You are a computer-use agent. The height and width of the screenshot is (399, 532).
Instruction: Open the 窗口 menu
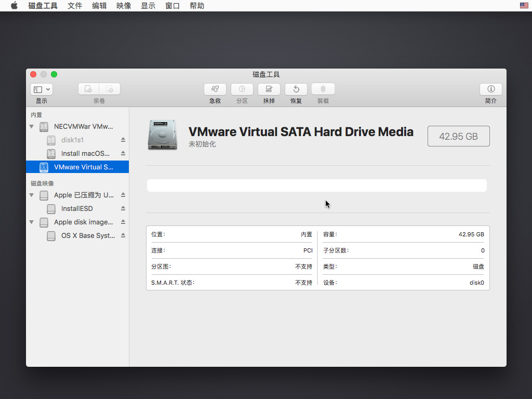pos(172,6)
